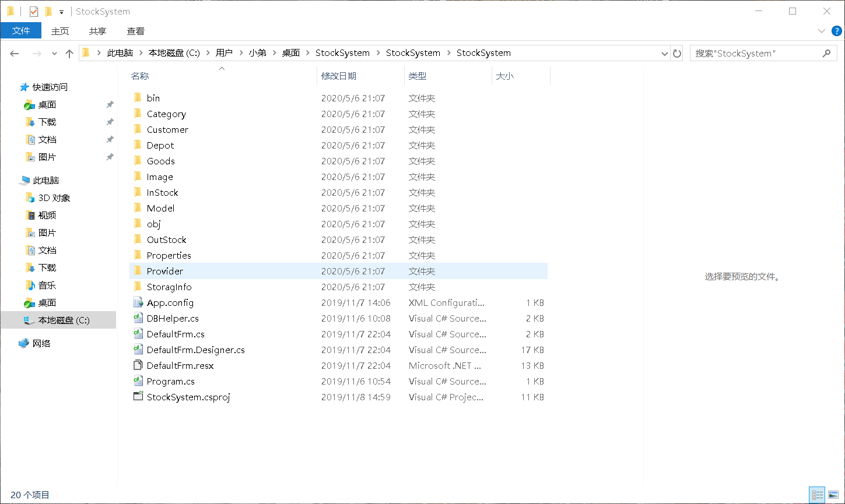Screen dimensions: 845x504
Task: Click the StockSystem.csproj file name
Action: tap(188, 397)
